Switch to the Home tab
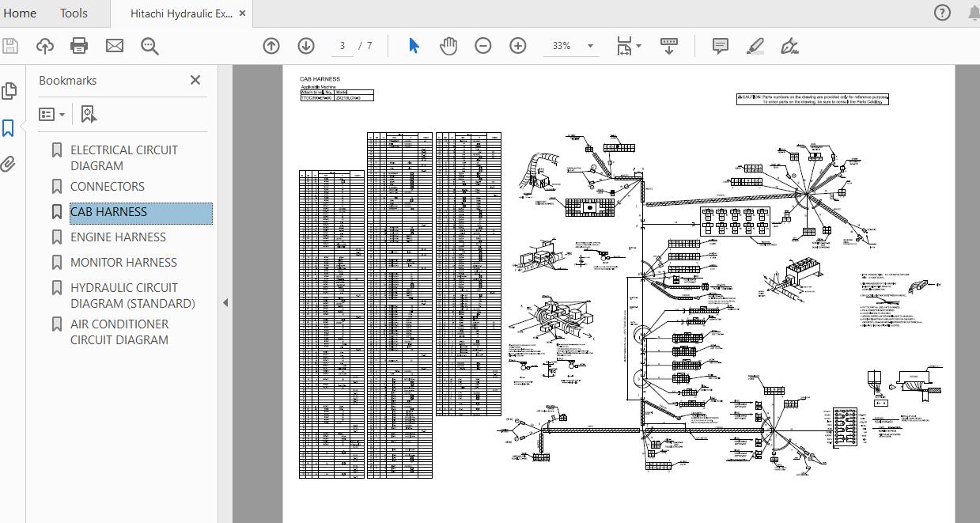 click(x=20, y=13)
